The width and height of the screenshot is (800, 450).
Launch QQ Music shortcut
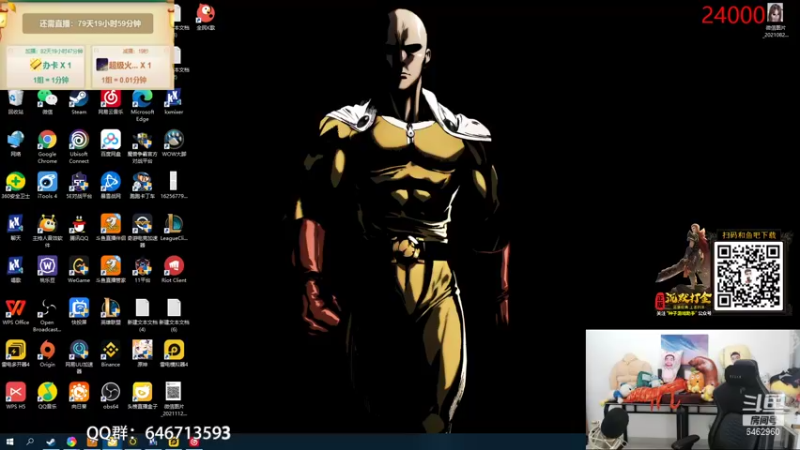pos(47,396)
